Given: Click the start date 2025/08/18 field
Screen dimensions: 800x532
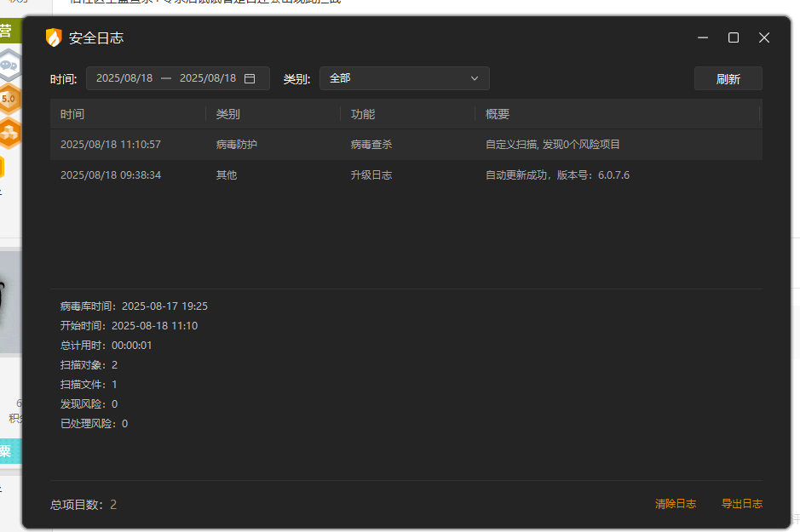Looking at the screenshot, I should coord(124,78).
